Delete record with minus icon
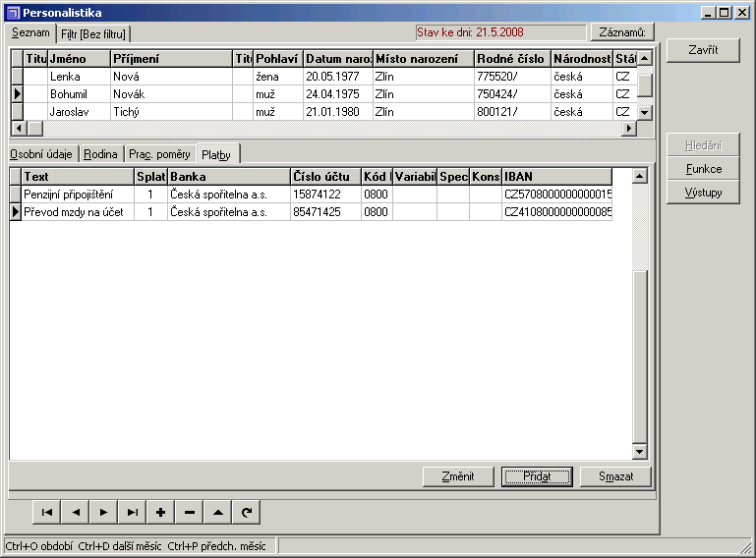The width and height of the screenshot is (756, 558). point(189,512)
